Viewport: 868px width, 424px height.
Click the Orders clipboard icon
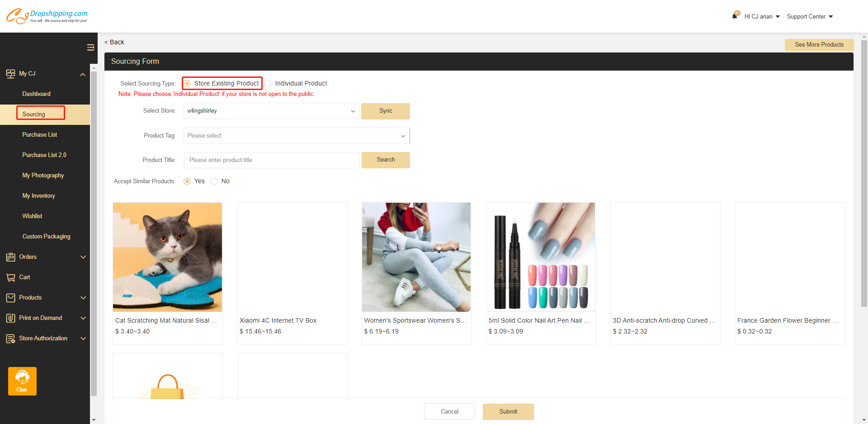pyautogui.click(x=10, y=257)
